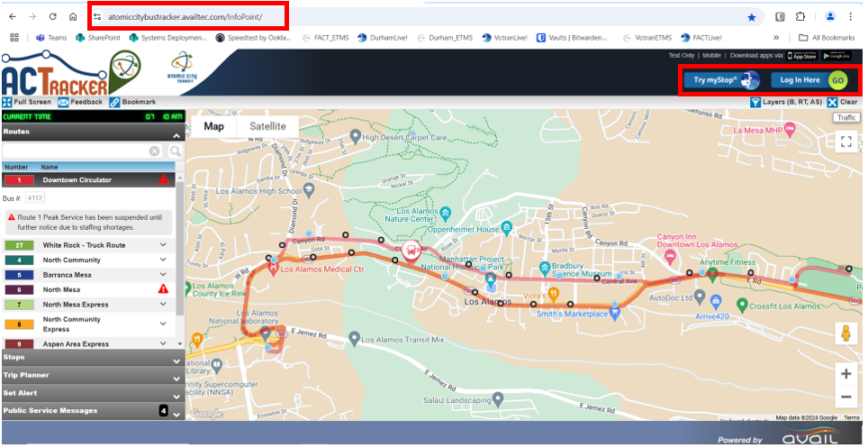Clear the route search text icon
The width and height of the screenshot is (868, 448).
click(x=155, y=151)
